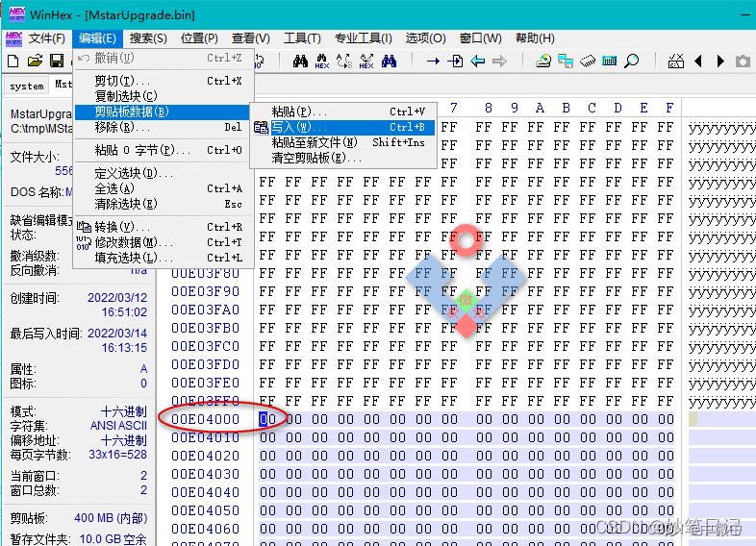Screen dimensions: 756x546
Task: Click the black left triangle icon
Action: [697, 61]
